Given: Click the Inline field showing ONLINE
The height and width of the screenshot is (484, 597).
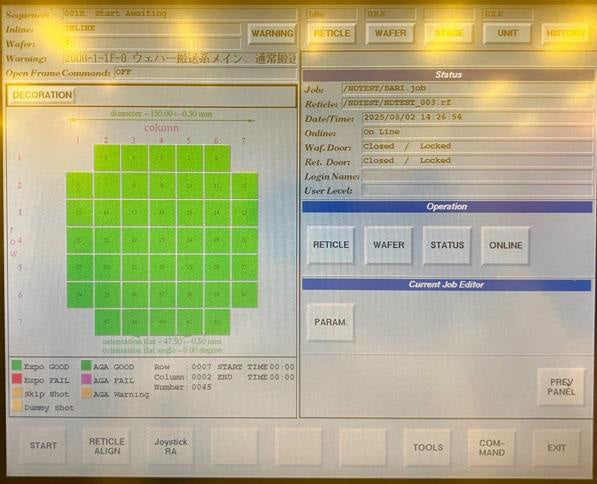Looking at the screenshot, I should point(152,29).
